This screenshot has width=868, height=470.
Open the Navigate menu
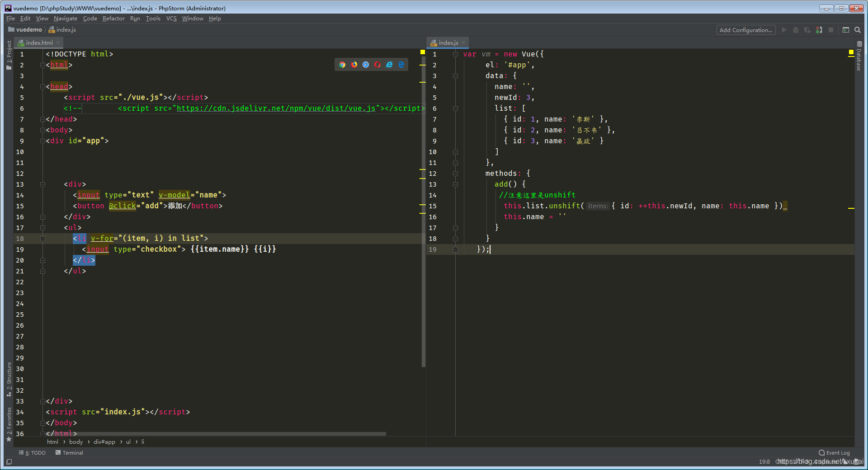coord(65,19)
